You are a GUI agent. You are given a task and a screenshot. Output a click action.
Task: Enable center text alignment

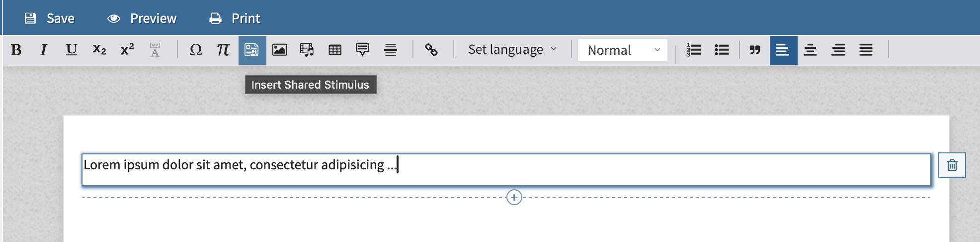[811, 50]
